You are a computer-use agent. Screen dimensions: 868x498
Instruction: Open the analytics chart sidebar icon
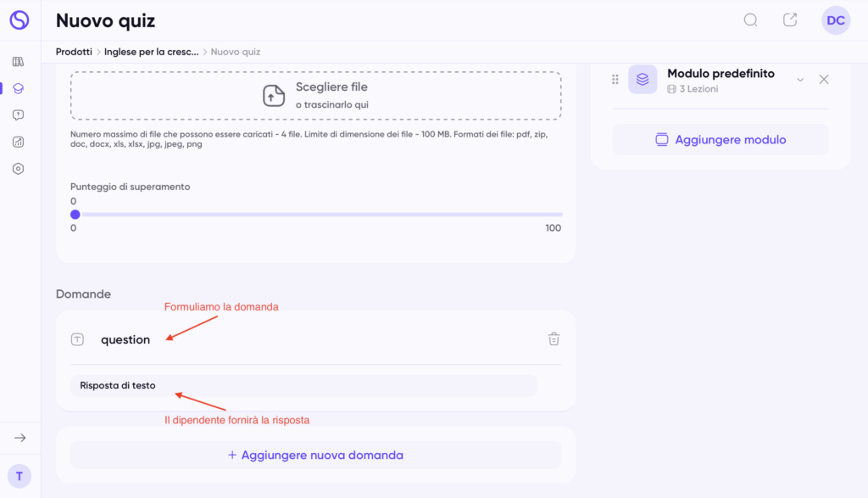pos(19,142)
